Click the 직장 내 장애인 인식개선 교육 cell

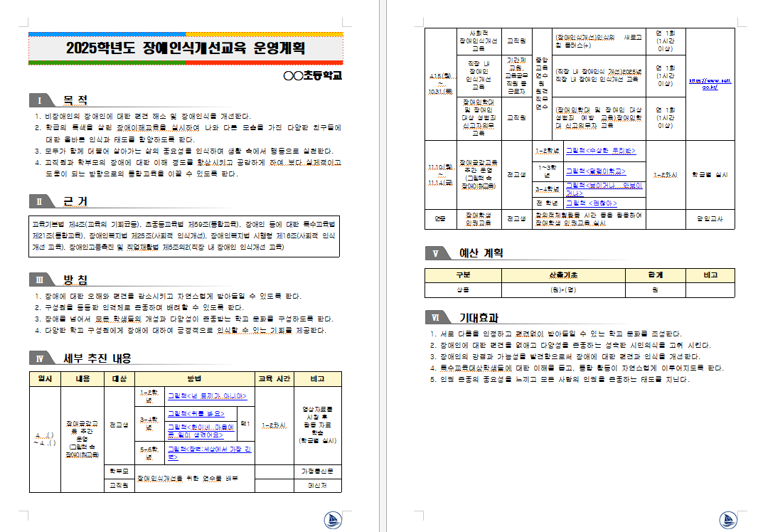tap(479, 75)
